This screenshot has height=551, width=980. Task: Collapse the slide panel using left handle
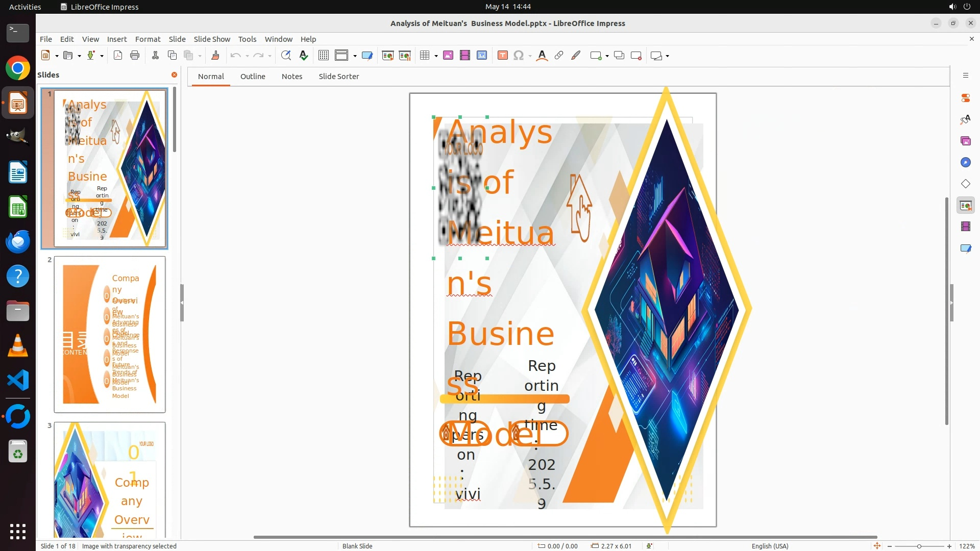pyautogui.click(x=182, y=303)
